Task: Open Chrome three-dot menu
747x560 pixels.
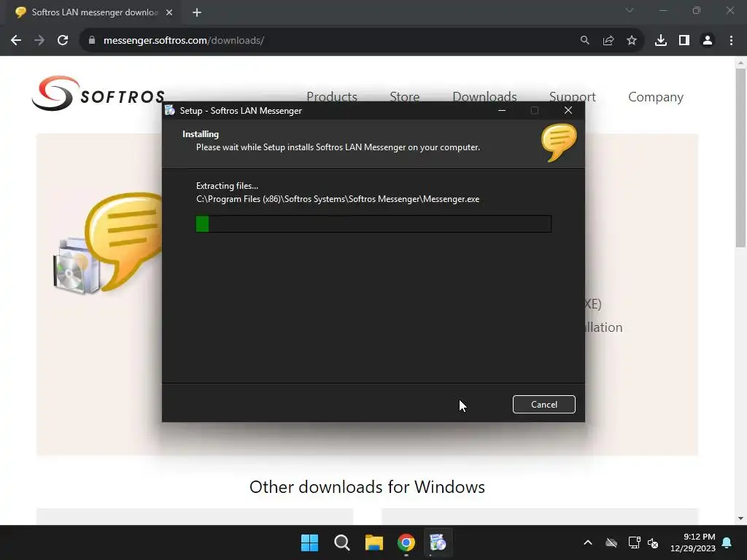Action: click(x=731, y=41)
